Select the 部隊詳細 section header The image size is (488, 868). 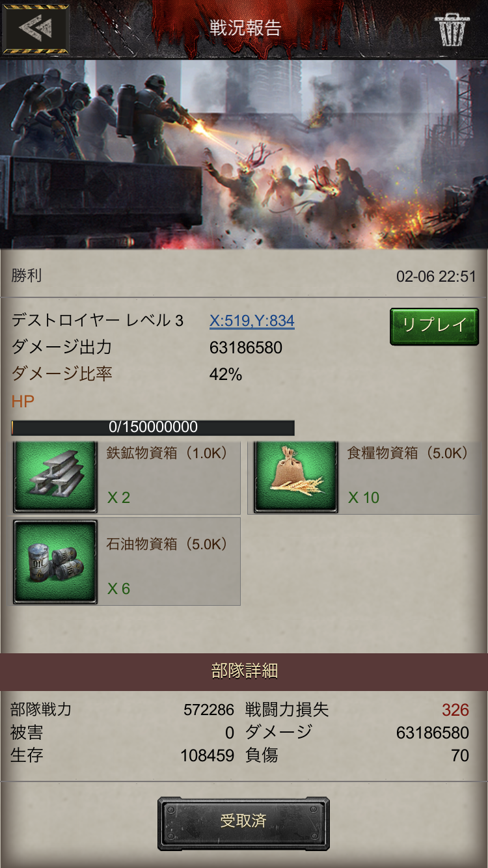click(x=244, y=671)
